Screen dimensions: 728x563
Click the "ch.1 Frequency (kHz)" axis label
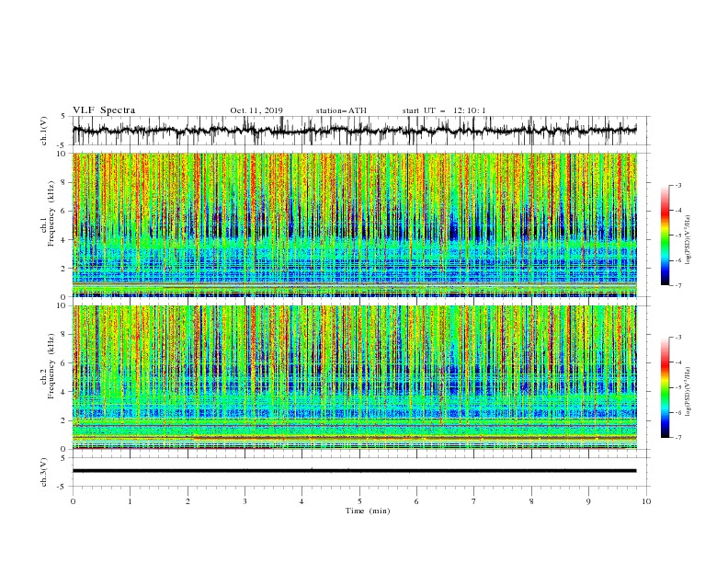(x=48, y=213)
